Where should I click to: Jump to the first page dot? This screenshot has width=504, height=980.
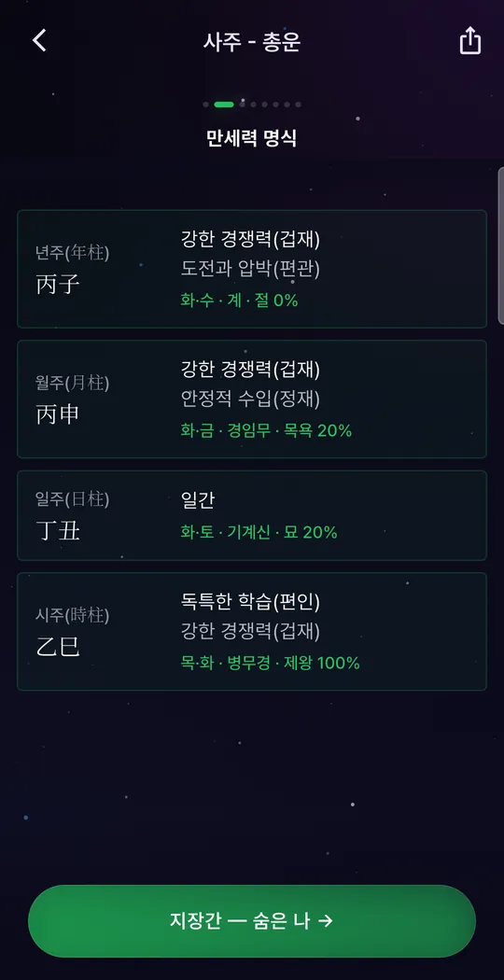coord(205,105)
